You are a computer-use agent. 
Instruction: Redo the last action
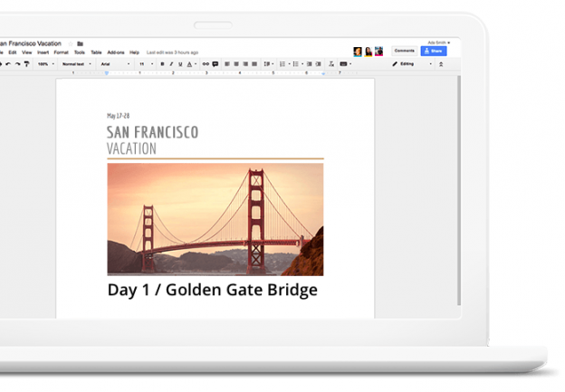(x=17, y=64)
